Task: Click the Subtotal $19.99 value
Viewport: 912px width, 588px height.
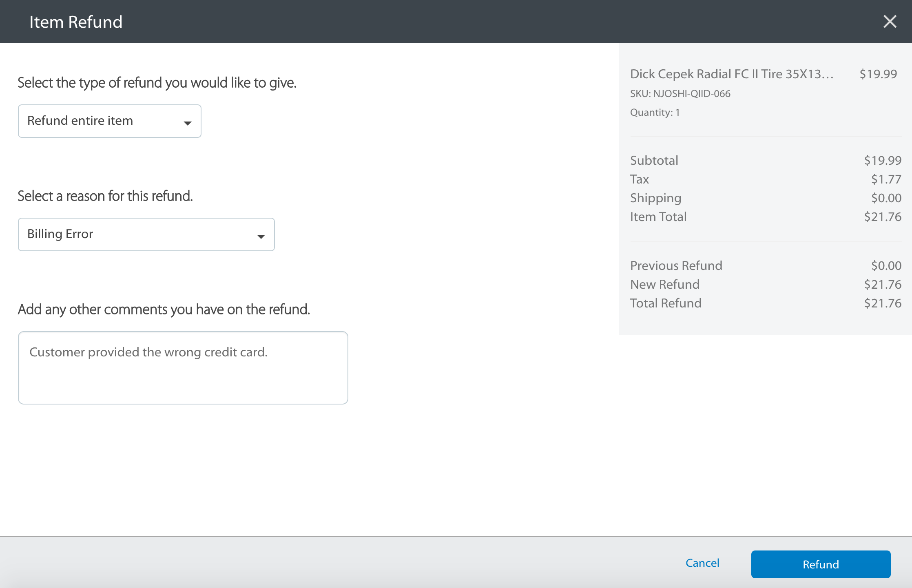Action: pyautogui.click(x=882, y=160)
